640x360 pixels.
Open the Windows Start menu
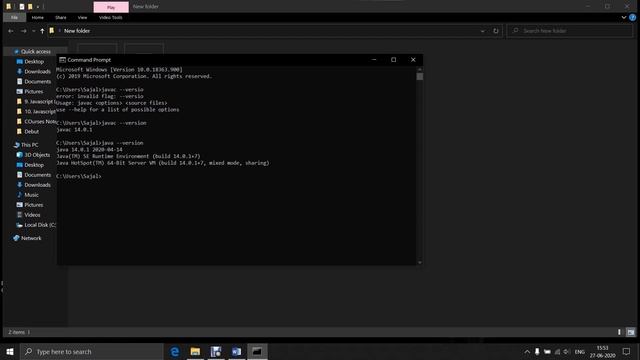click(10, 351)
